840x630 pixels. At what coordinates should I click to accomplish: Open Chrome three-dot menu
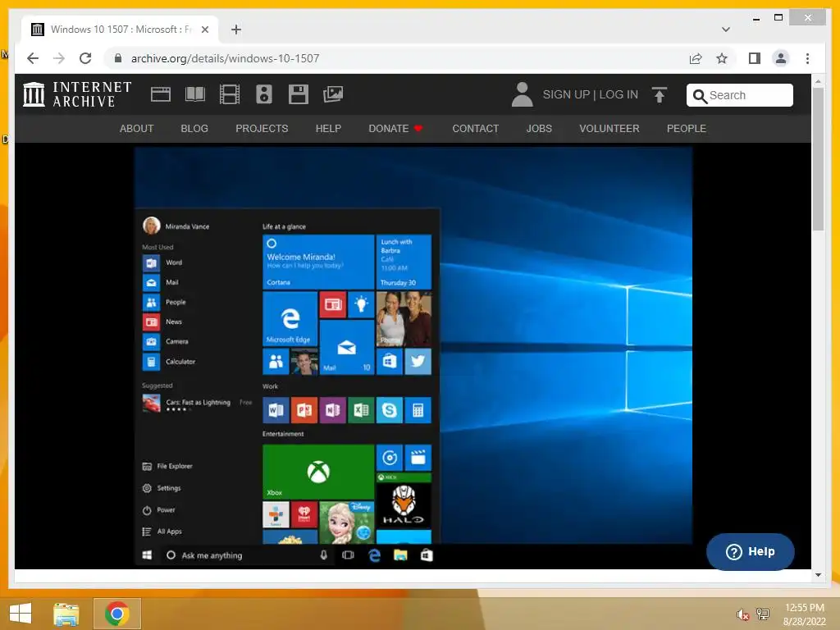(807, 58)
